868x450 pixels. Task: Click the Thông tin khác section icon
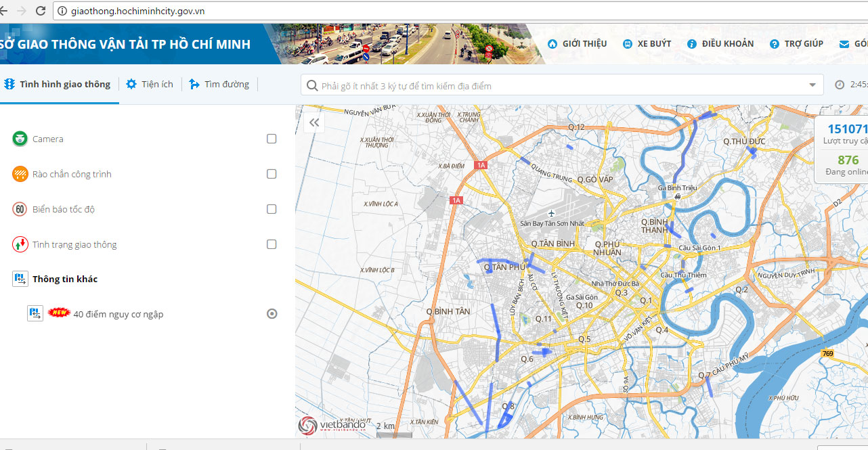click(20, 279)
